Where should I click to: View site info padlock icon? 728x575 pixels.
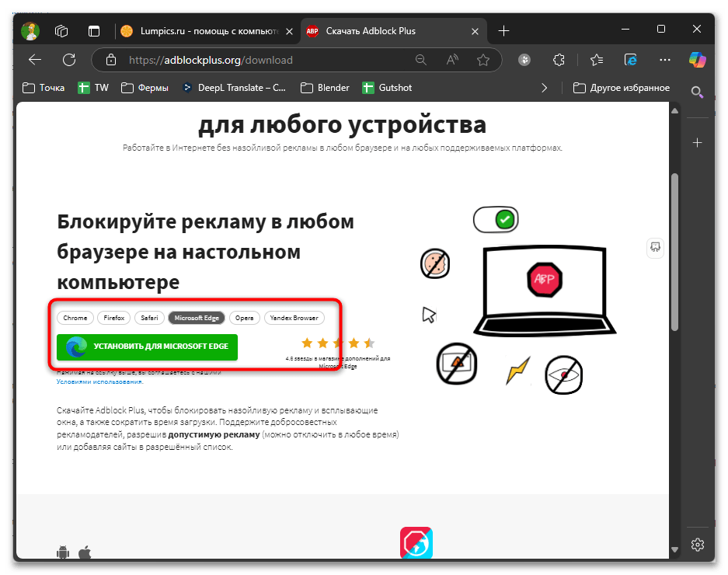111,60
